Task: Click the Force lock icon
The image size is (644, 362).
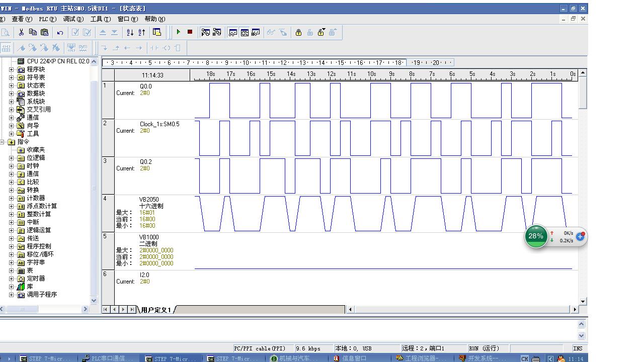Action: click(x=298, y=32)
